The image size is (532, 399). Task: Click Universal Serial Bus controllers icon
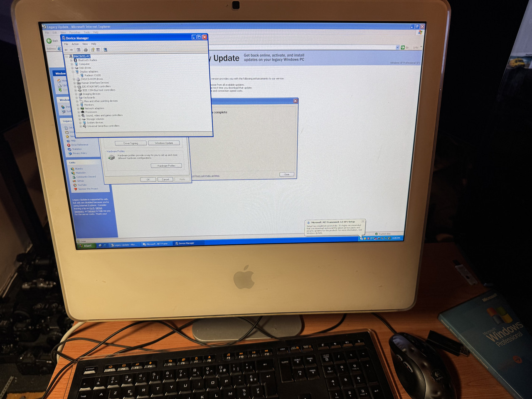click(x=84, y=126)
